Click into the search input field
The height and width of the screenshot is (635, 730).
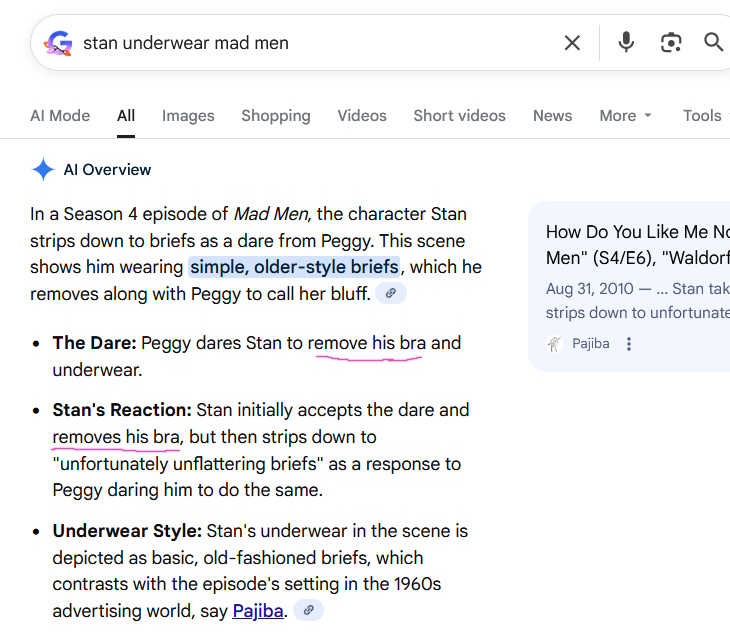tap(310, 43)
